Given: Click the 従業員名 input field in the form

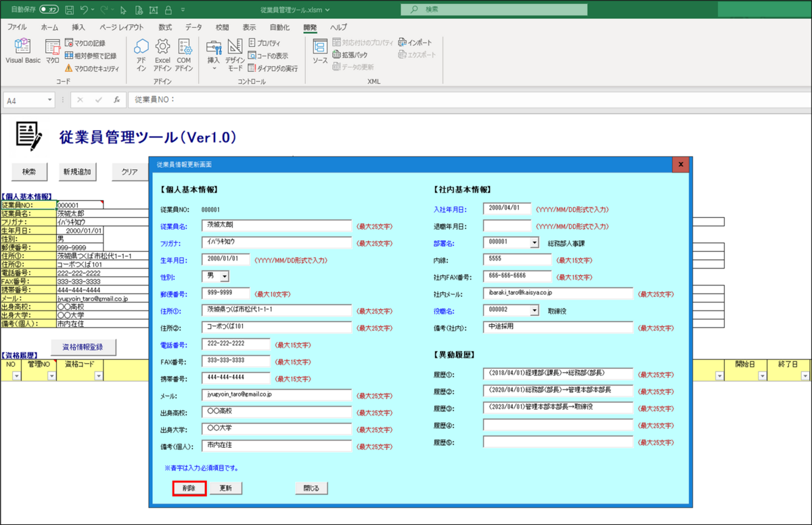Looking at the screenshot, I should [277, 225].
